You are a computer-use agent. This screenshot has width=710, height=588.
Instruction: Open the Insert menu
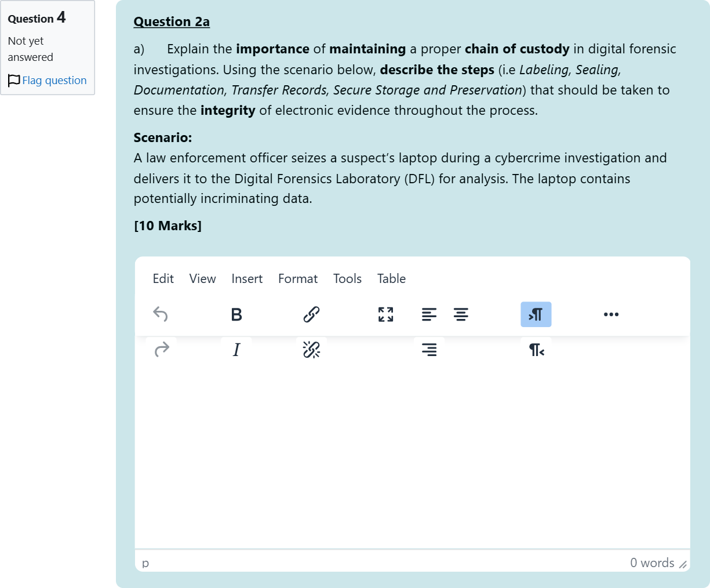pyautogui.click(x=247, y=279)
